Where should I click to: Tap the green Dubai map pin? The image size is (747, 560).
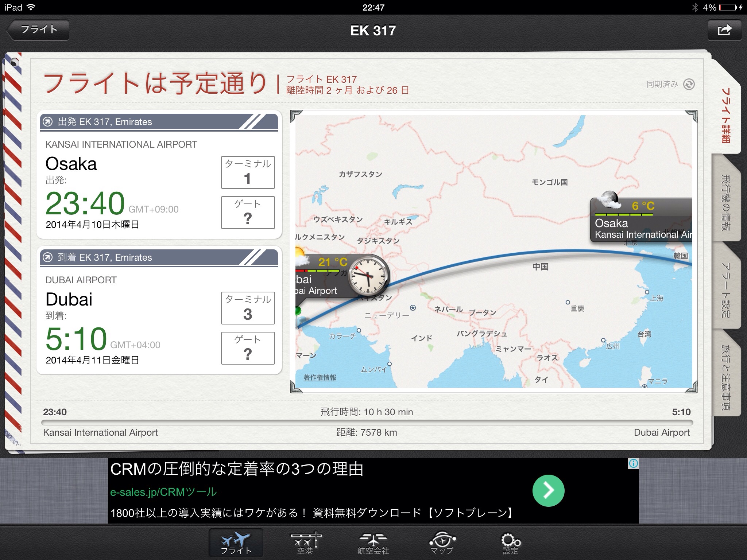(x=298, y=311)
